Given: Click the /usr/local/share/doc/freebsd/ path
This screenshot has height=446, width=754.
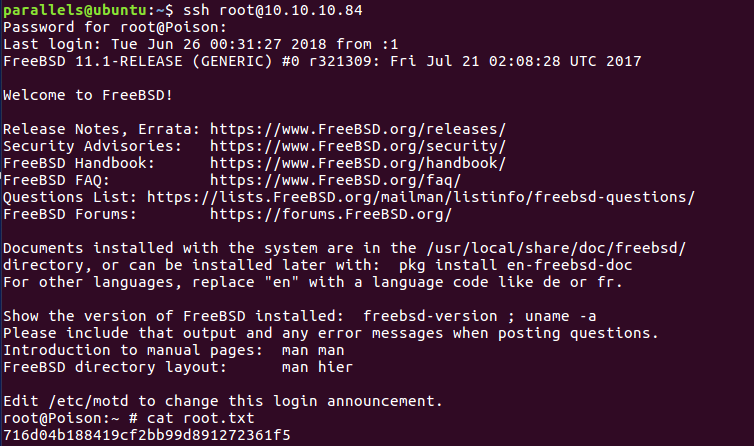Looking at the screenshot, I should tap(556, 248).
